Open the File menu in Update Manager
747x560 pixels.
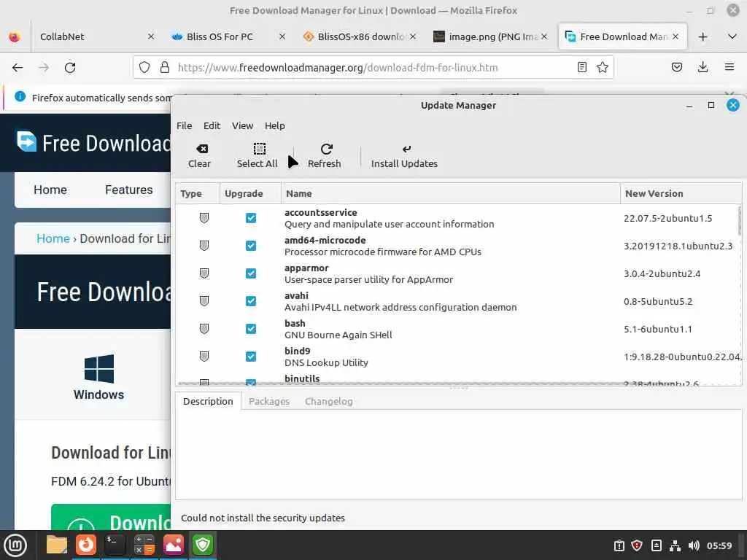pyautogui.click(x=184, y=125)
